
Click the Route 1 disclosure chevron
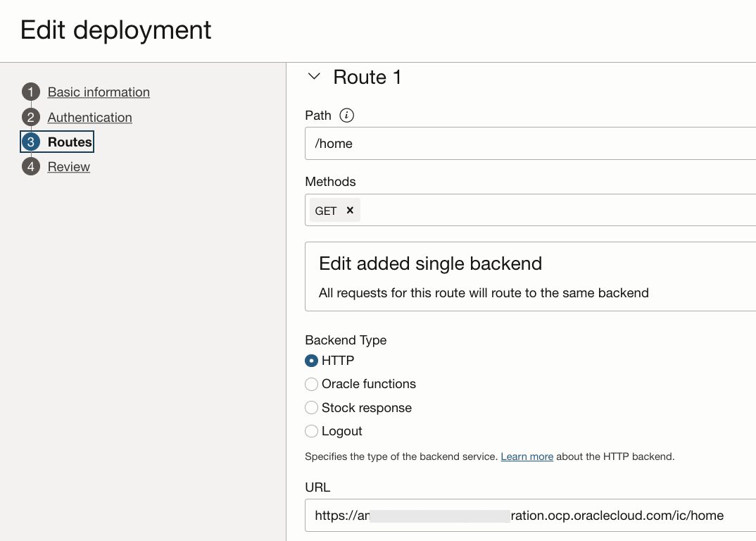click(x=314, y=77)
